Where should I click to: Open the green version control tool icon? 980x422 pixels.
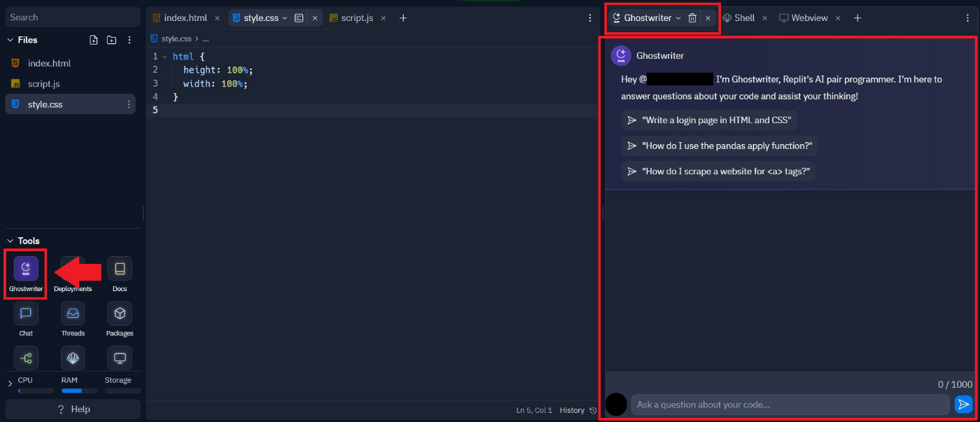click(26, 358)
